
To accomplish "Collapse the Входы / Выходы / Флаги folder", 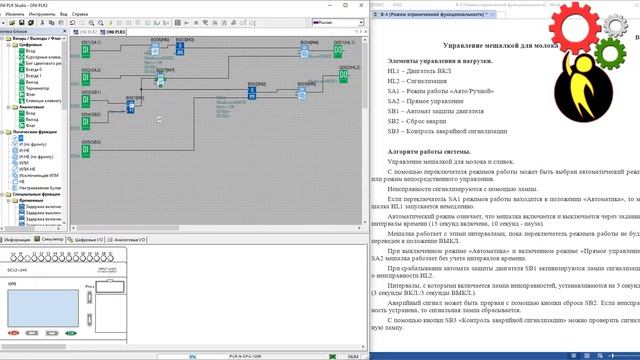I will click(2, 38).
